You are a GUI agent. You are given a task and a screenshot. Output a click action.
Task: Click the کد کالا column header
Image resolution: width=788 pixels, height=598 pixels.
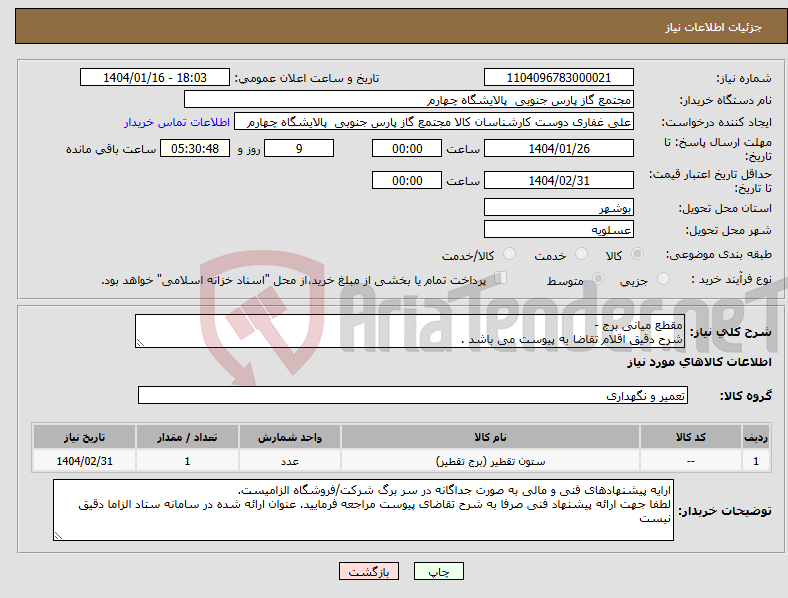pyautogui.click(x=691, y=437)
